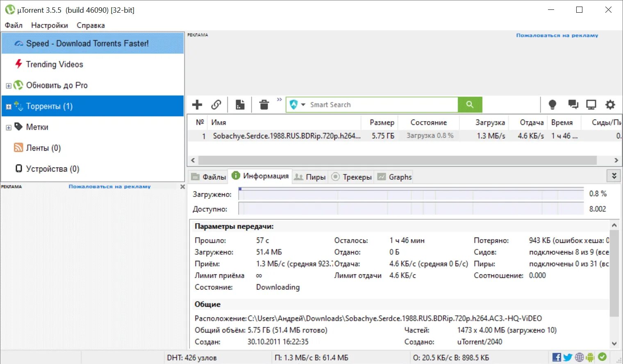Click the globe web icon in status bar
Viewport: 623px width, 364px height.
579,357
